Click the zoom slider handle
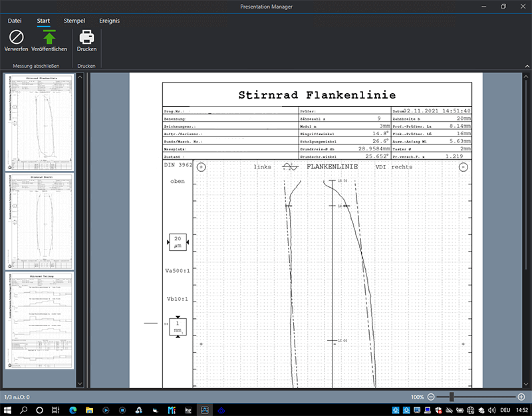532x416 pixels. [452, 397]
